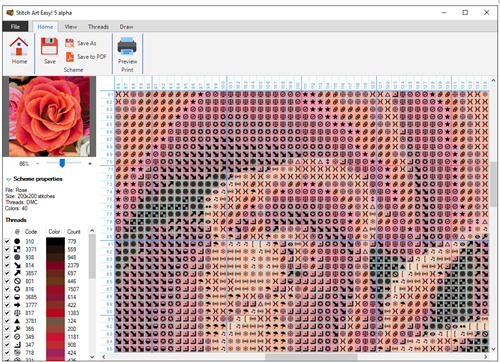Sort threads by Count column header

click(x=74, y=231)
